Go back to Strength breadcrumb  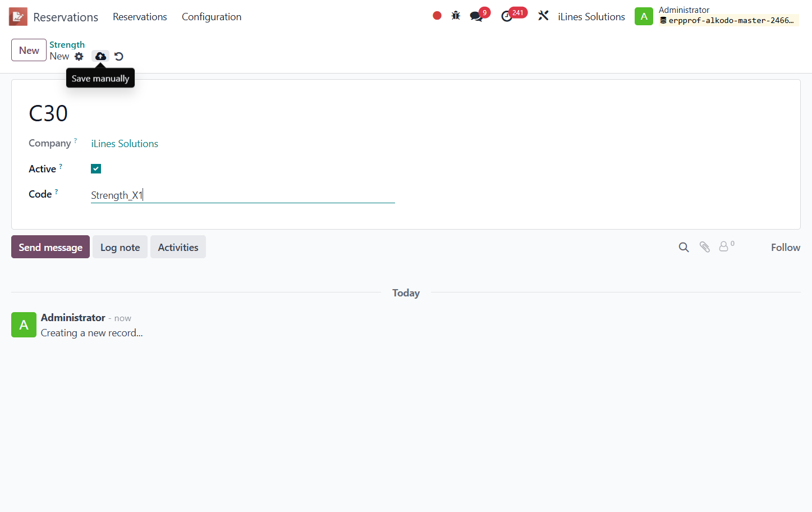coord(67,44)
